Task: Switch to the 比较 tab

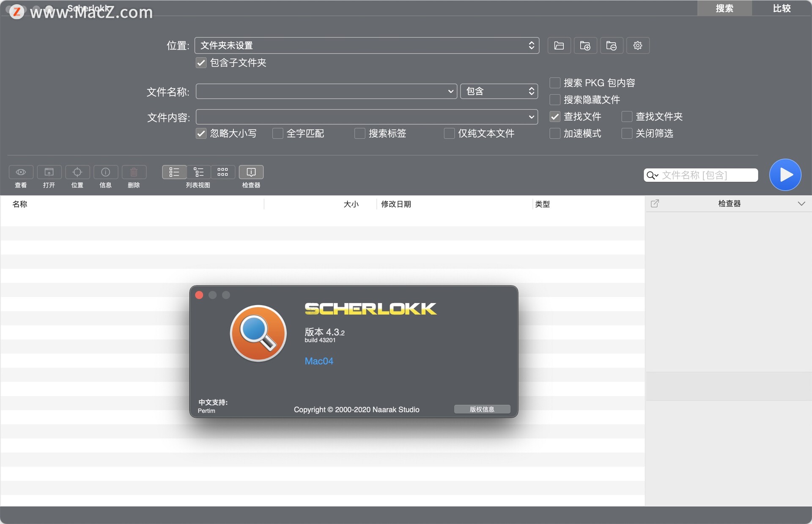Action: (x=781, y=8)
